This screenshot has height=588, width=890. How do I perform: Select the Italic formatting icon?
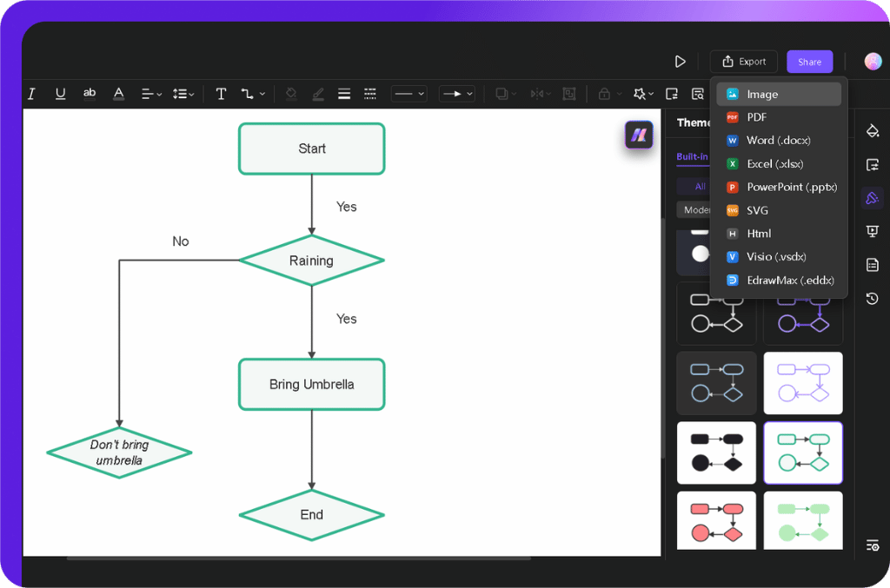pos(30,93)
